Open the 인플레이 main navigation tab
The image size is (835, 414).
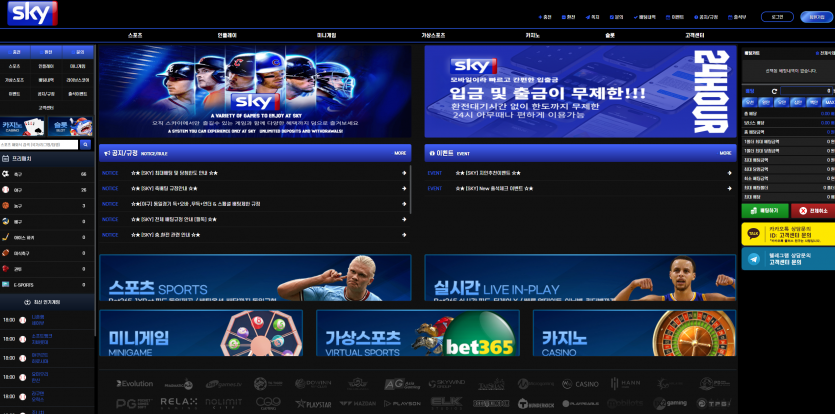point(227,36)
